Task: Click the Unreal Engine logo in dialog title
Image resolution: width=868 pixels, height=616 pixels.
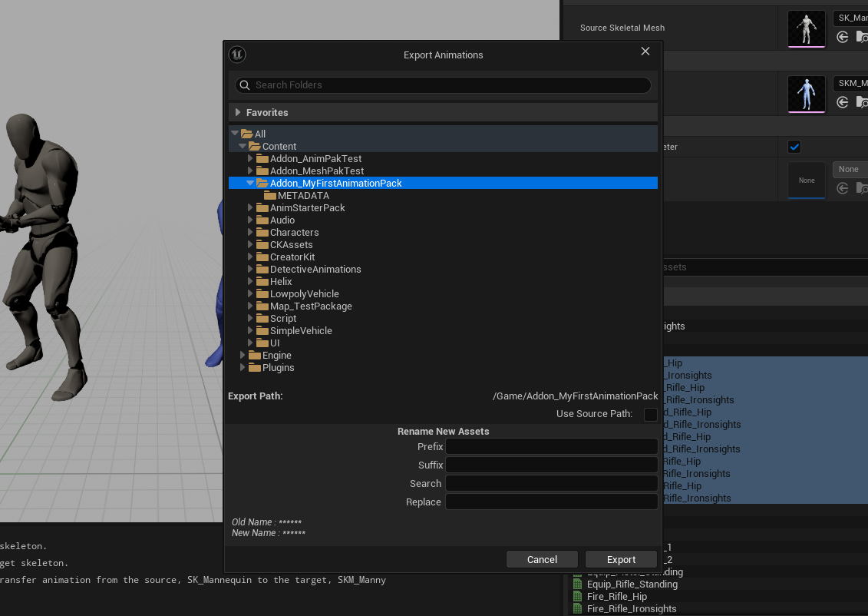Action: click(x=237, y=55)
